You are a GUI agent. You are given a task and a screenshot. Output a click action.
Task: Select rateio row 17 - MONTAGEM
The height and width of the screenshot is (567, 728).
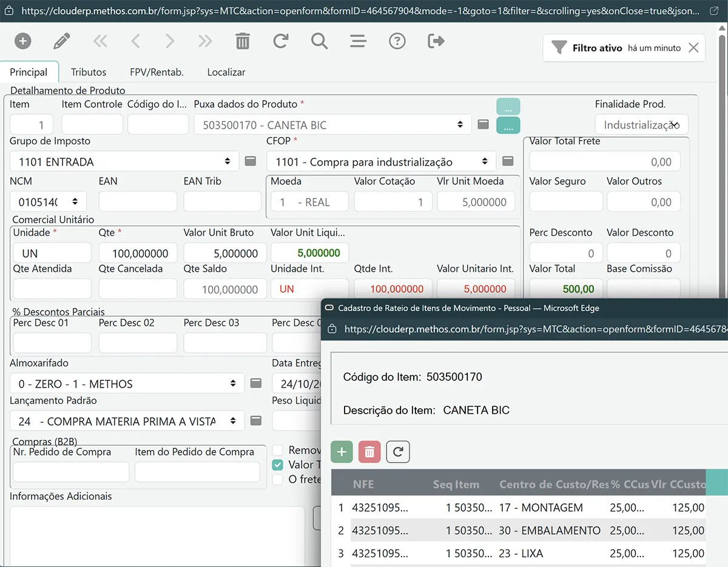click(x=519, y=508)
